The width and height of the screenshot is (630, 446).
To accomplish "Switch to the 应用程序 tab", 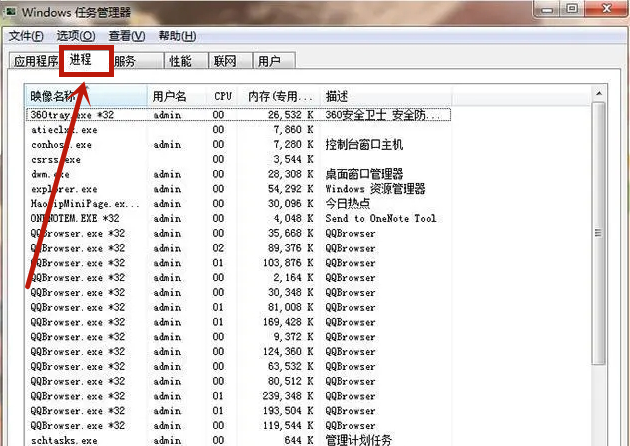I will point(35,61).
